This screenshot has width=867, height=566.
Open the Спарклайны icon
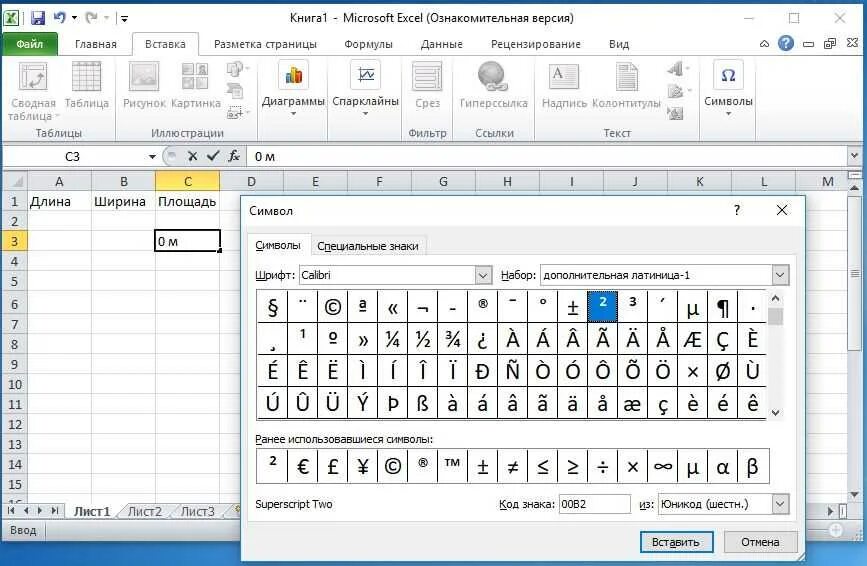coord(365,88)
